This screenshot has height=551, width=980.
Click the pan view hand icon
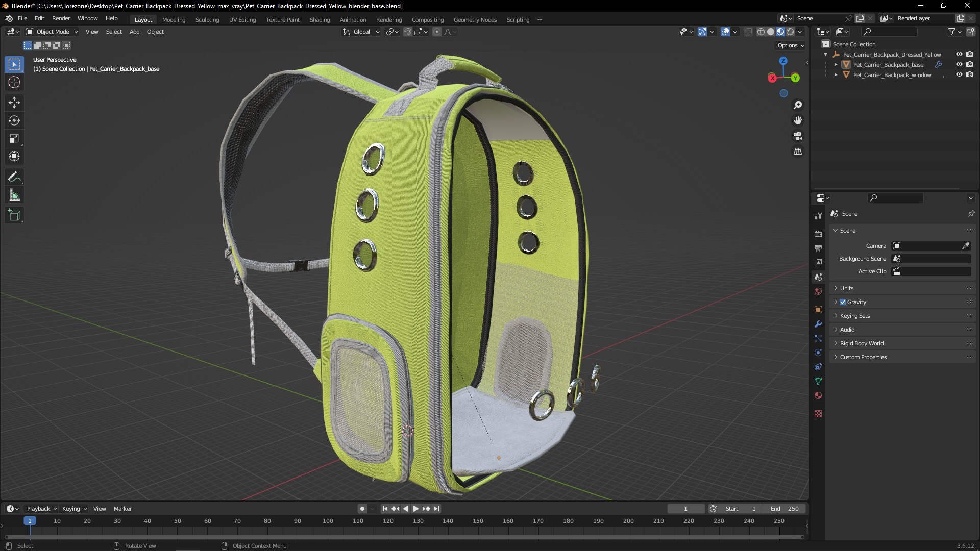click(798, 120)
